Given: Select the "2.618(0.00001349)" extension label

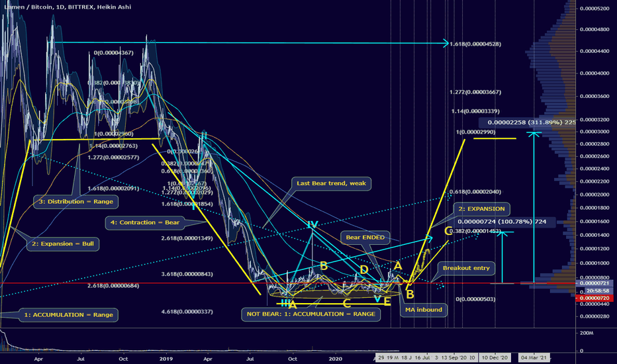Looking at the screenshot, I should tap(187, 238).
